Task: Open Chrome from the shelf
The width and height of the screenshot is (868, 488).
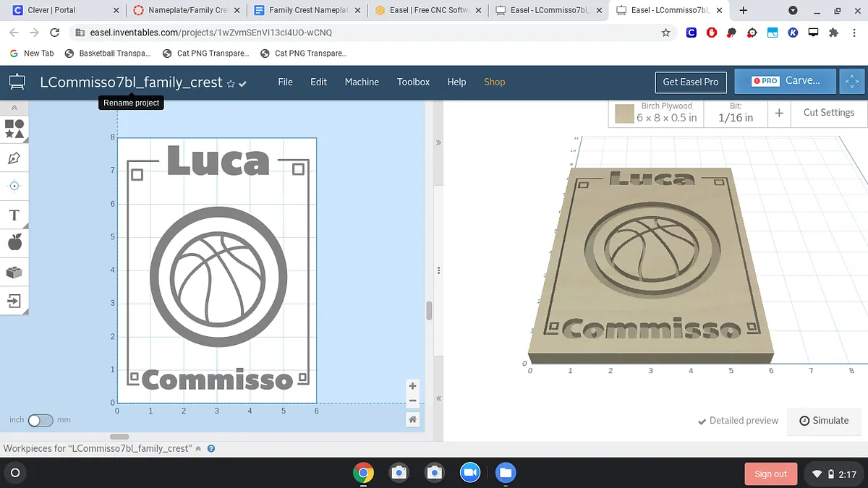Action: tap(363, 474)
